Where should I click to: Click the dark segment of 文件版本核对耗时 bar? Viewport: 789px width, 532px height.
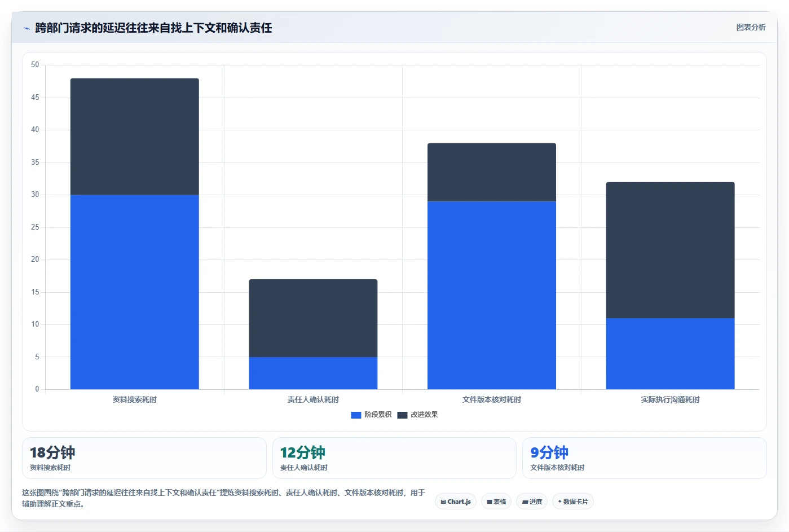coord(492,172)
